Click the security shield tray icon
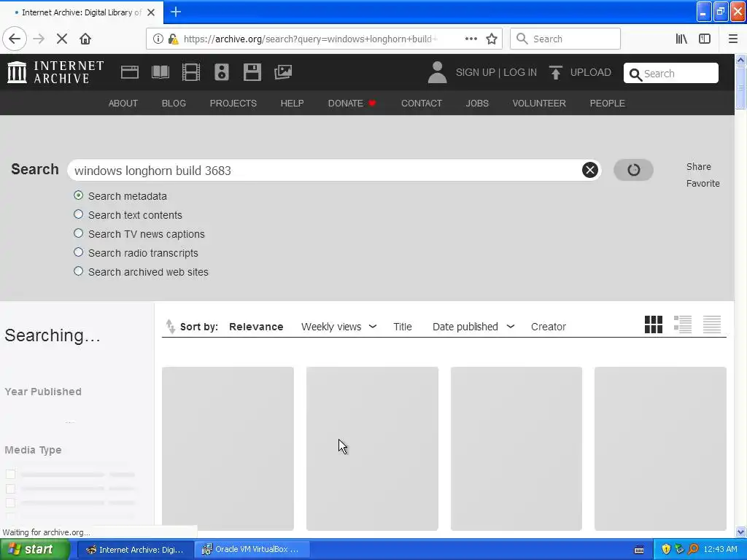Image resolution: width=747 pixels, height=560 pixels. [x=665, y=549]
